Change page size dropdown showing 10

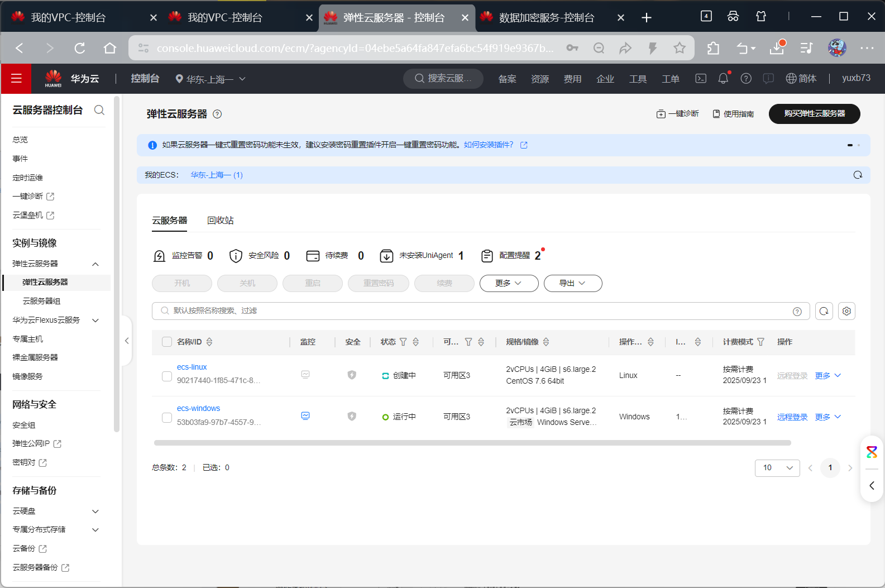click(x=777, y=468)
